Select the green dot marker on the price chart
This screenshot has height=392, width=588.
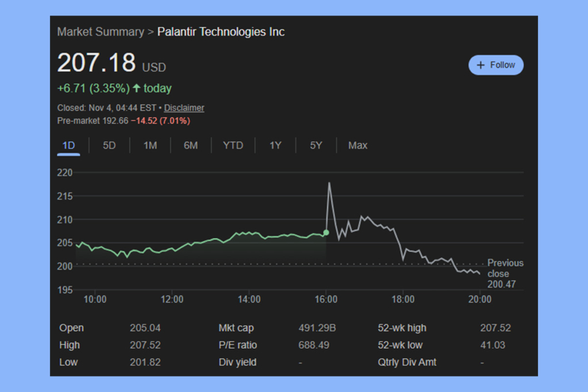326,232
